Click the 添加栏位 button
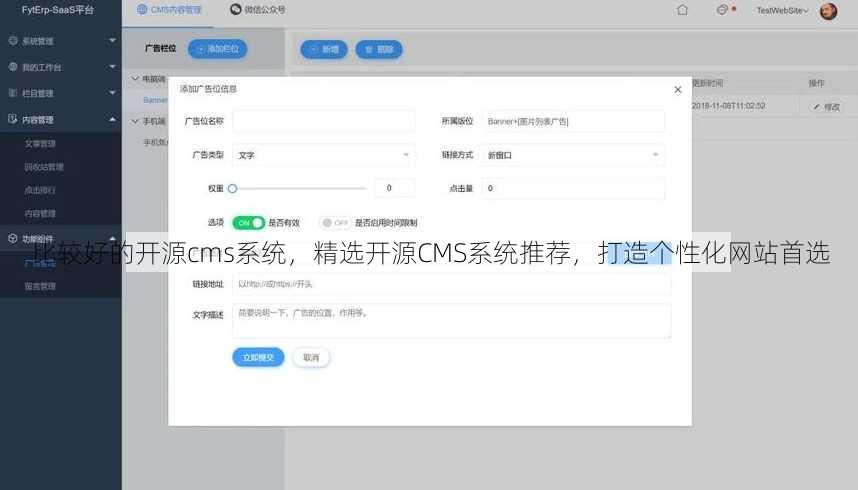 click(x=218, y=49)
